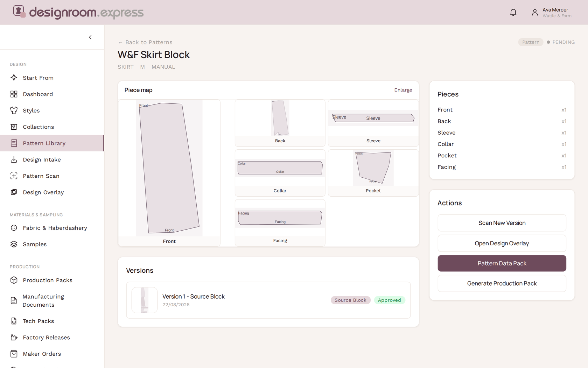Click the Version 1 thumbnail image
The width and height of the screenshot is (588, 368).
[x=145, y=300]
